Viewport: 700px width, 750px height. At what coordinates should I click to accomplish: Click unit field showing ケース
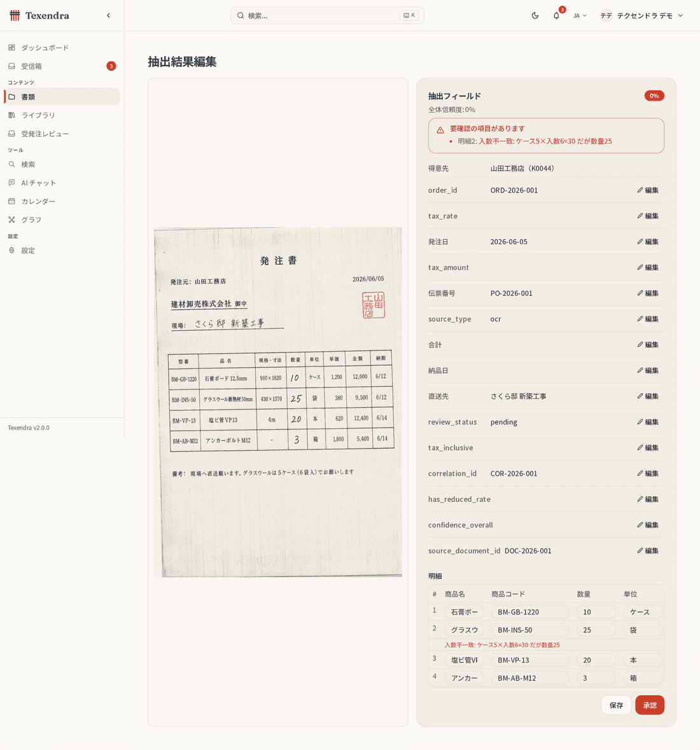643,612
